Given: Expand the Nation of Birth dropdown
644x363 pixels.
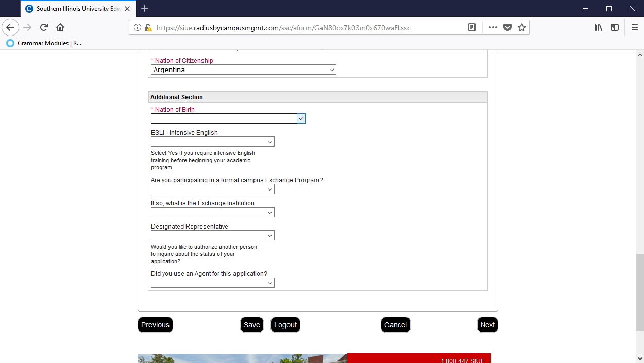Looking at the screenshot, I should (x=301, y=119).
